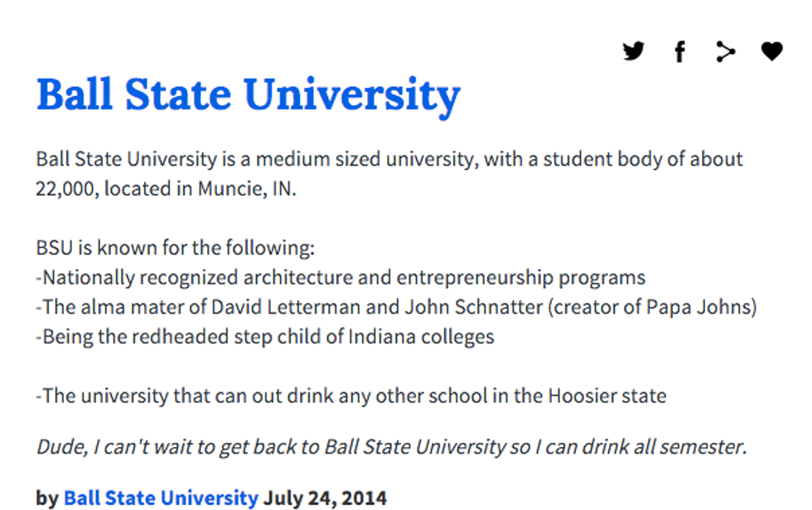The image size is (812, 510).
Task: Click the July 24, 2014 post date
Action: point(325,498)
